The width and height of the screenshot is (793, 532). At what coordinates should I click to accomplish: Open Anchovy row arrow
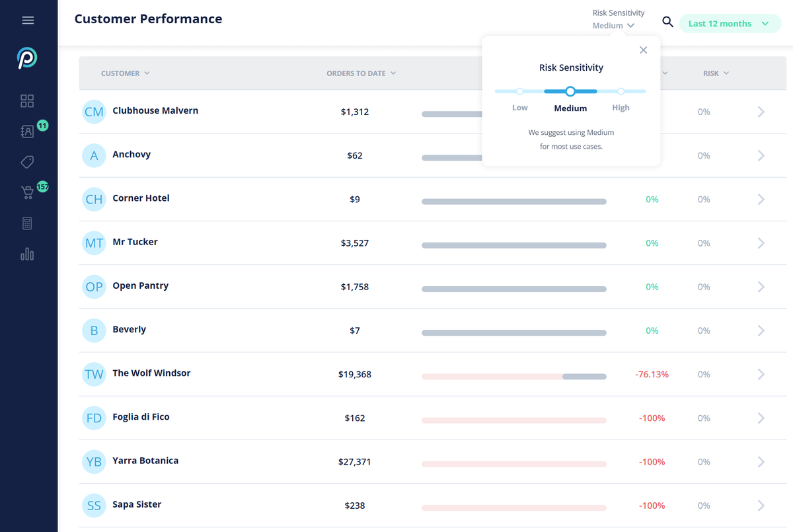coord(761,155)
